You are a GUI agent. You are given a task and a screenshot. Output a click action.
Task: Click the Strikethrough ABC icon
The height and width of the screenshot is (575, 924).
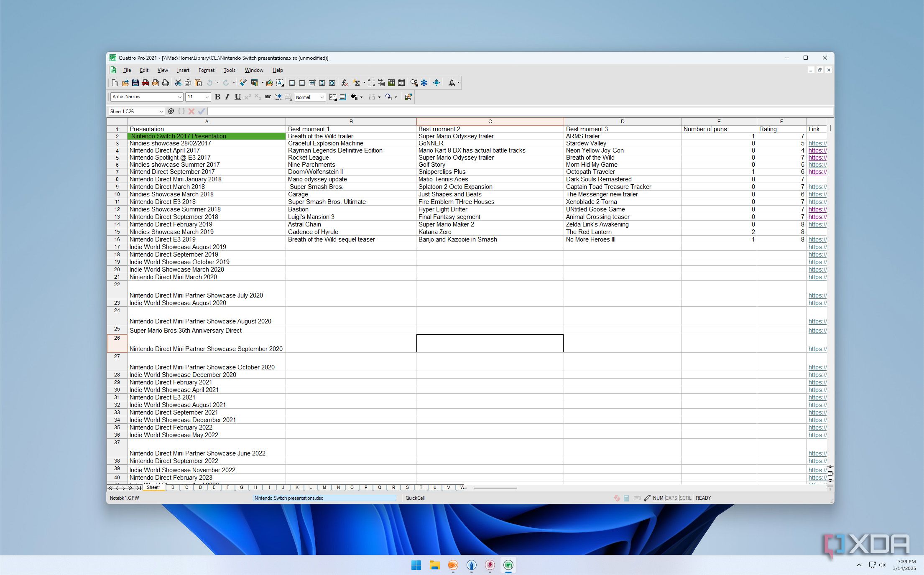click(268, 97)
